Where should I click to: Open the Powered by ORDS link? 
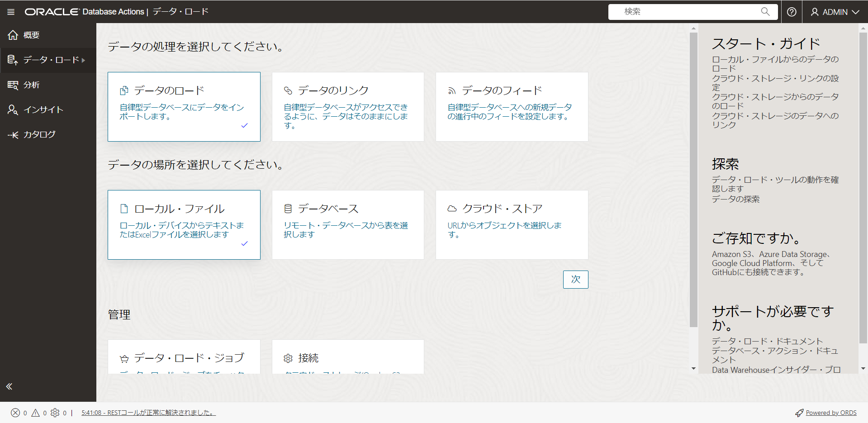830,412
